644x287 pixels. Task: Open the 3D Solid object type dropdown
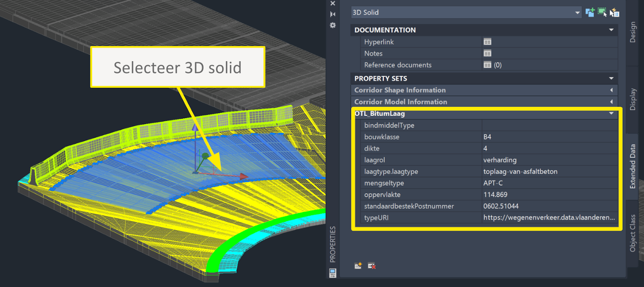coord(577,12)
